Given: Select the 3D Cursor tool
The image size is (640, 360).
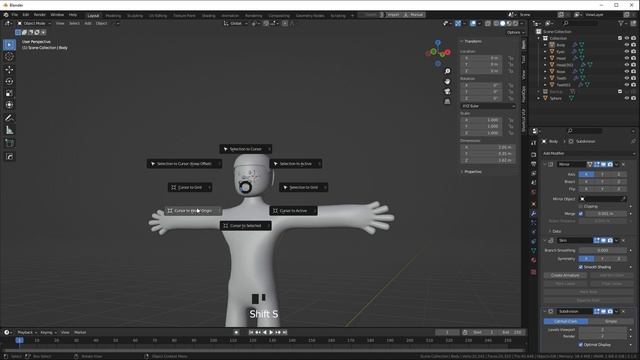Looking at the screenshot, I should pyautogui.click(x=9, y=57).
